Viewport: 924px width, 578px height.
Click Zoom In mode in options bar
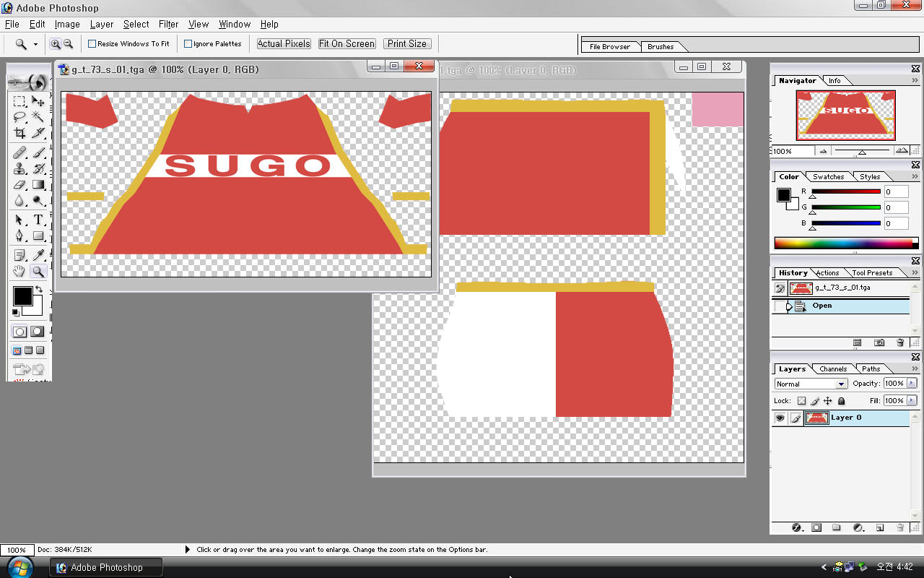point(55,44)
